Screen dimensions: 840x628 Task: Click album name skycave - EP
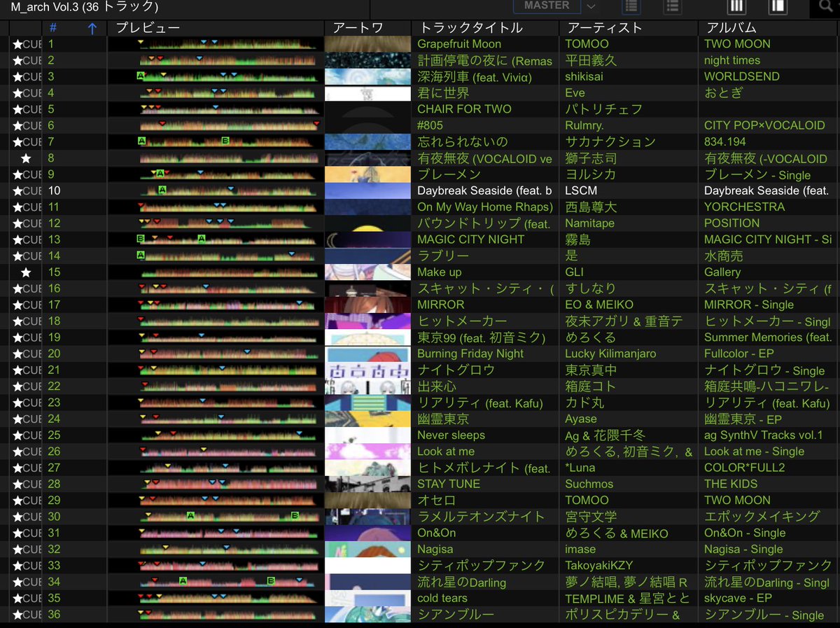pos(738,598)
